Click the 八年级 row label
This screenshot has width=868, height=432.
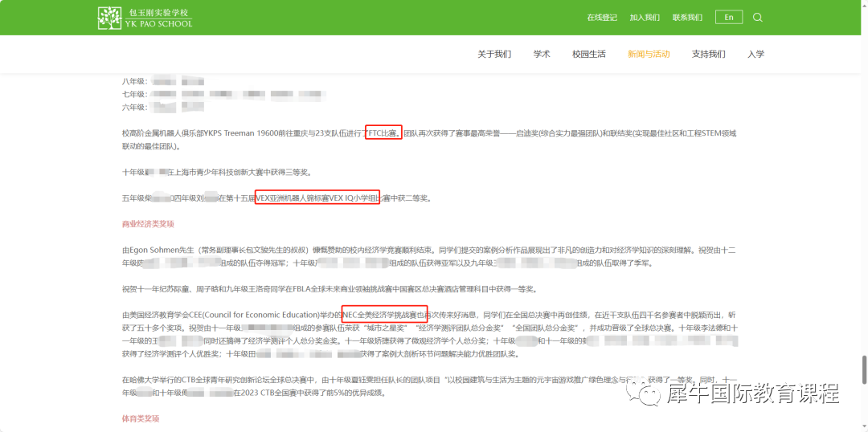[x=134, y=81]
